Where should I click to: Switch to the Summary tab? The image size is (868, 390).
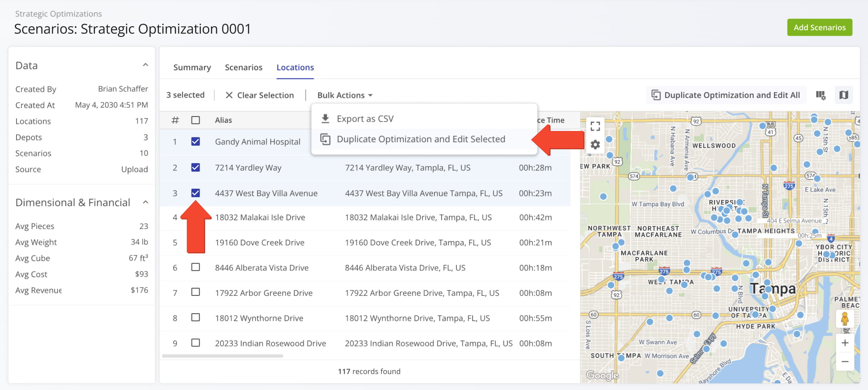pyautogui.click(x=192, y=67)
